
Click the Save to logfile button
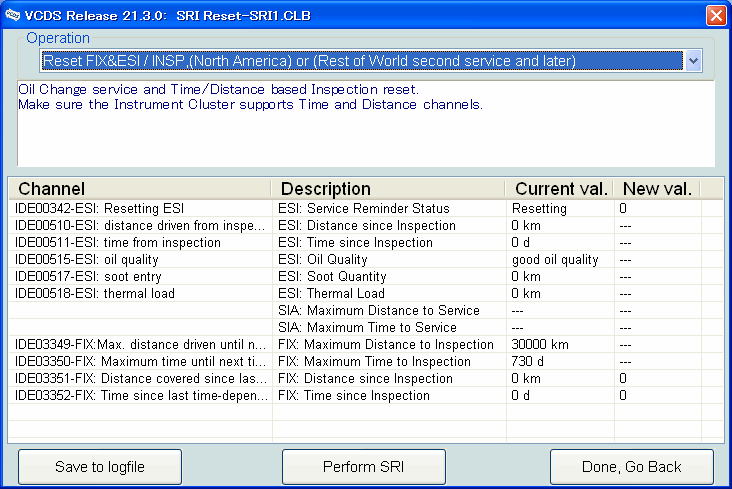100,467
